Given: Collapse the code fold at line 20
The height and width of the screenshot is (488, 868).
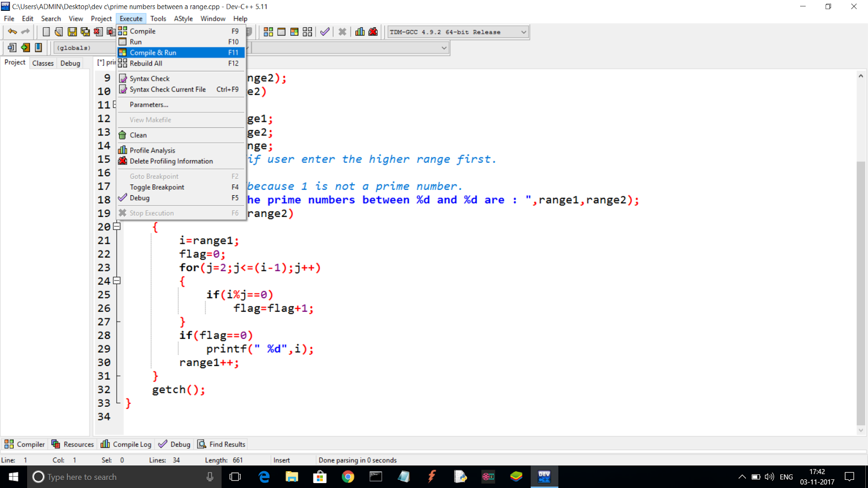Looking at the screenshot, I should click(117, 227).
